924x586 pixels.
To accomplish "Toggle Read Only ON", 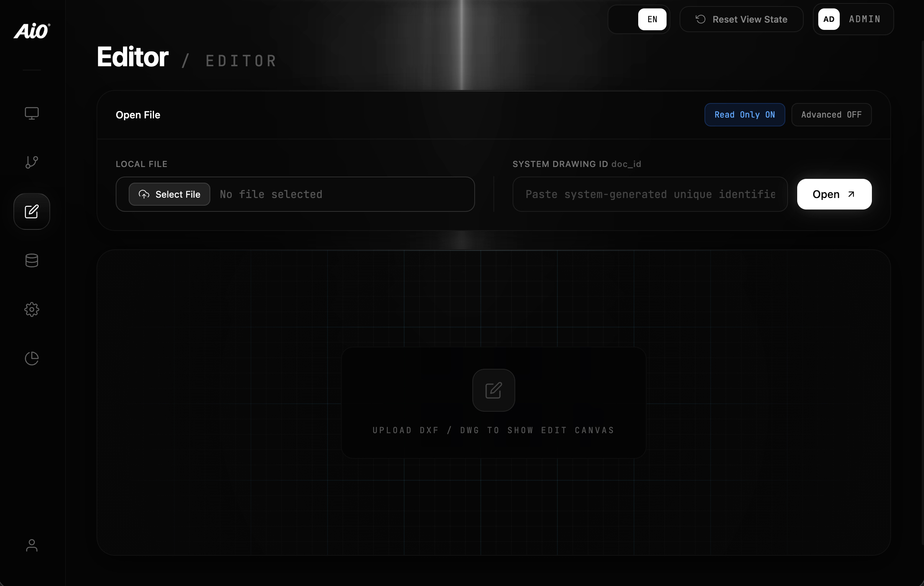I will click(744, 115).
